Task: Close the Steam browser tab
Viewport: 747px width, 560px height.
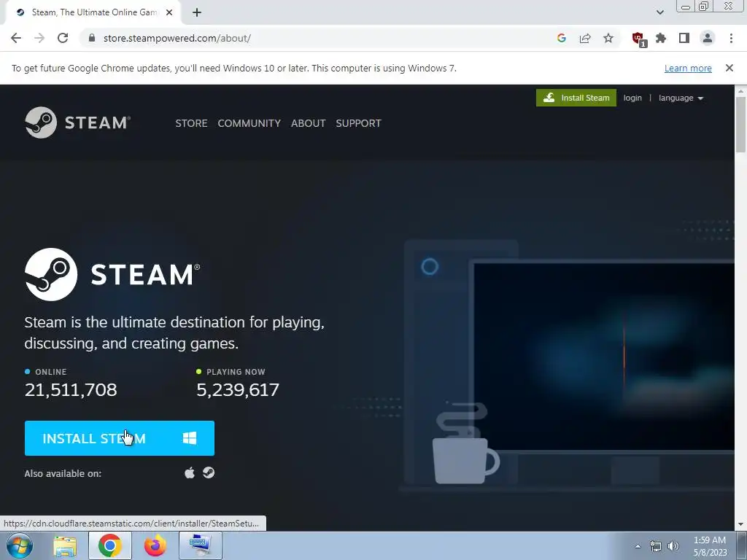Action: click(169, 12)
